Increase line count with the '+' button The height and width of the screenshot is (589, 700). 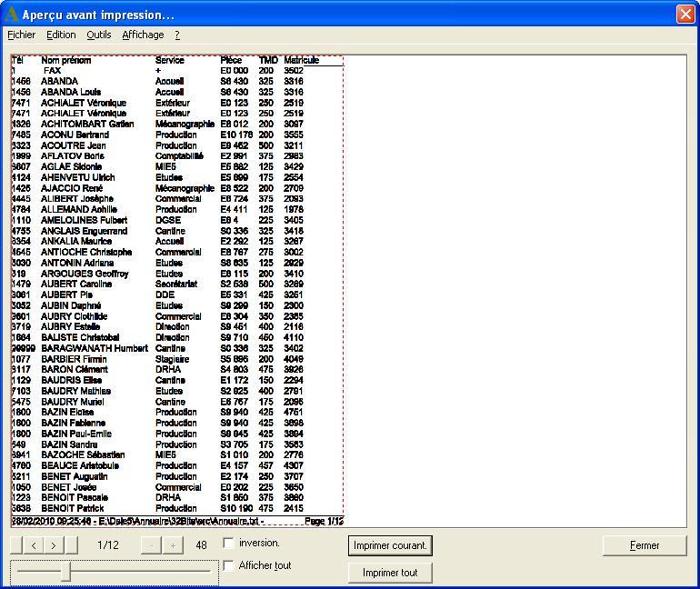[x=174, y=545]
